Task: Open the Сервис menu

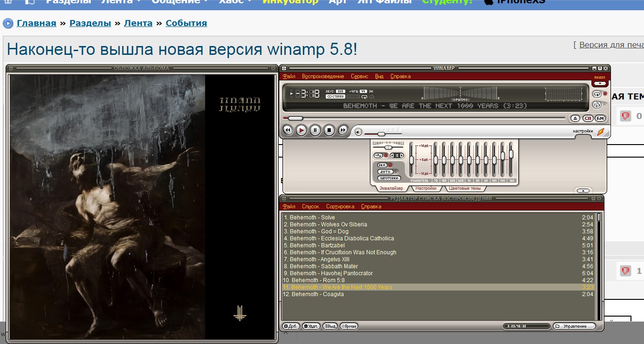Action: 359,76
